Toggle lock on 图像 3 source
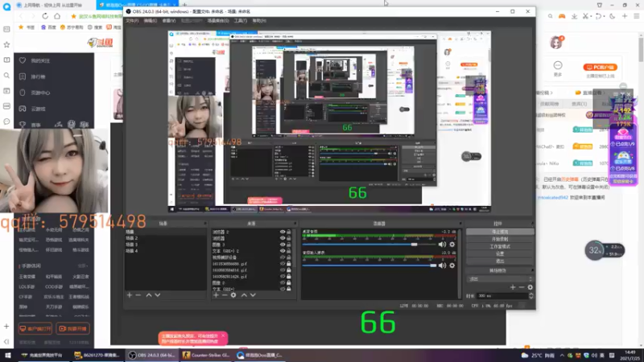Image resolution: width=644 pixels, height=362 pixels. [289, 245]
